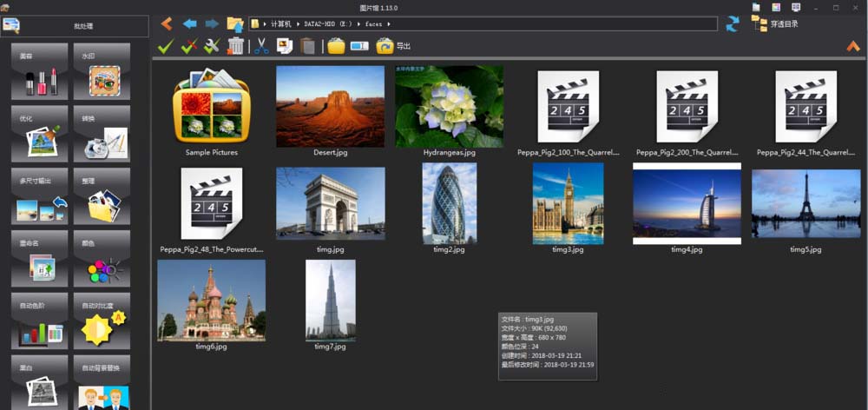Select the timg5.jpg Eiffel Tower thumbnail
Image resolution: width=868 pixels, height=410 pixels.
pyautogui.click(x=806, y=203)
